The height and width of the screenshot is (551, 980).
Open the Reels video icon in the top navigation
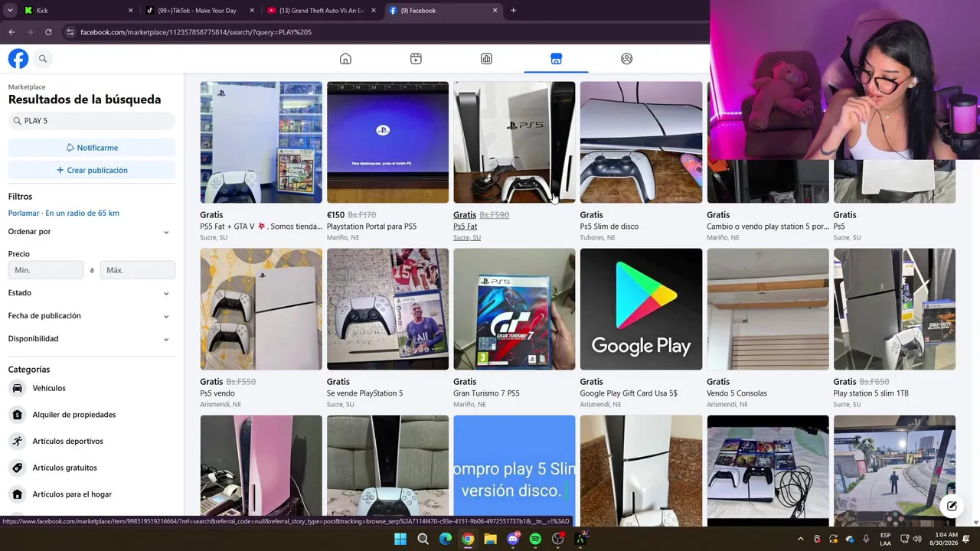point(416,59)
